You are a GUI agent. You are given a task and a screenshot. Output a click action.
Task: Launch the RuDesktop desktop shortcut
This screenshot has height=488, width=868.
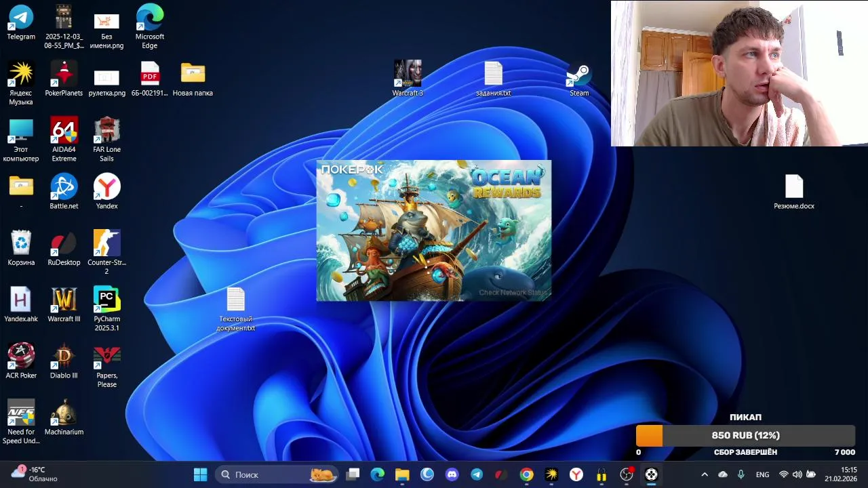pos(64,248)
